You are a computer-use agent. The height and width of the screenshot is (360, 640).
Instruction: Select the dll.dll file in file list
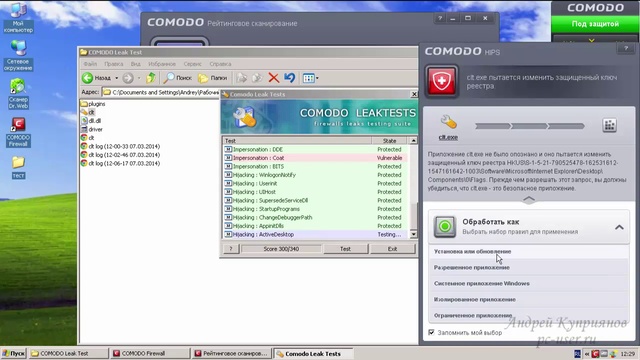click(x=91, y=121)
